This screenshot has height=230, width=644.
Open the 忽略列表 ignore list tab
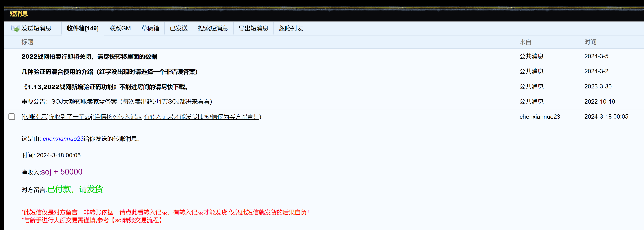click(291, 28)
